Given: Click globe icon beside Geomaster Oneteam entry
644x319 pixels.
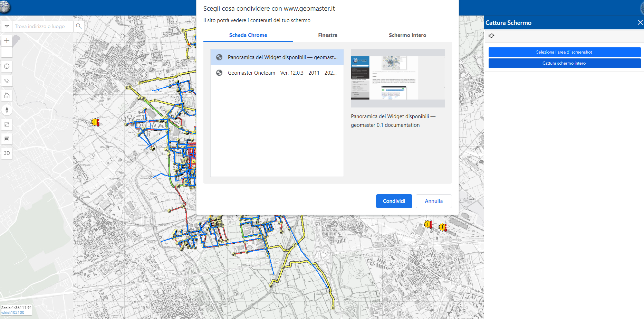Looking at the screenshot, I should click(219, 73).
